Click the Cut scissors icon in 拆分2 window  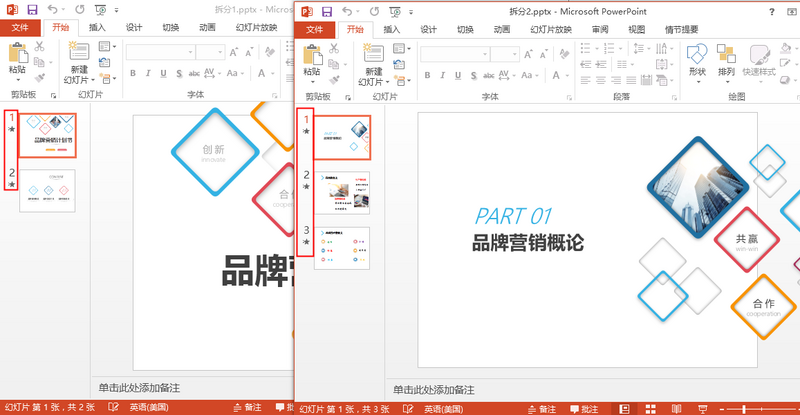pos(334,48)
